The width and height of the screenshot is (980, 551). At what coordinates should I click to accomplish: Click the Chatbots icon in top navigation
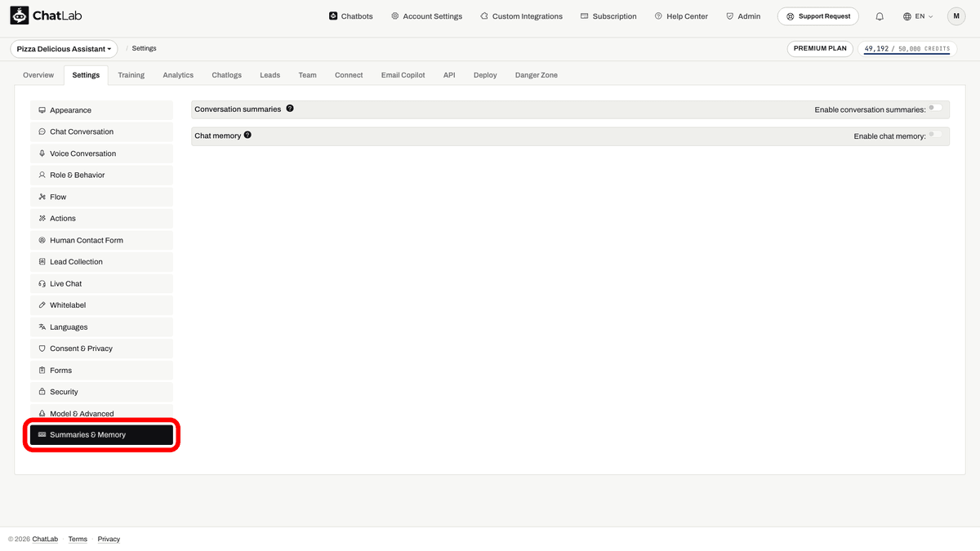pos(333,16)
